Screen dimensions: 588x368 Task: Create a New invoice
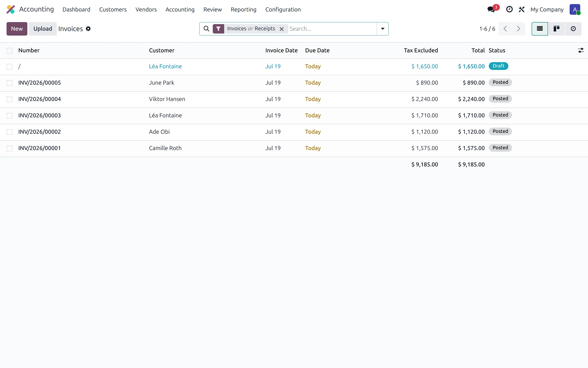pos(17,29)
